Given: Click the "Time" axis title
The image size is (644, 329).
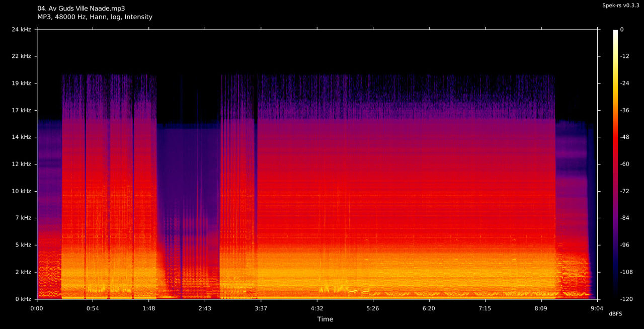Looking at the screenshot, I should tap(325, 319).
